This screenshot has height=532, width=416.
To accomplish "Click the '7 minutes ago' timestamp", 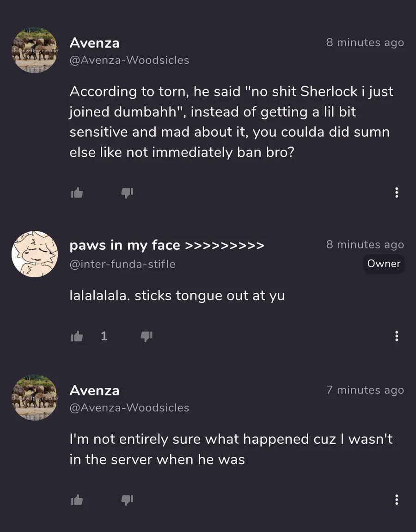I will click(x=365, y=390).
